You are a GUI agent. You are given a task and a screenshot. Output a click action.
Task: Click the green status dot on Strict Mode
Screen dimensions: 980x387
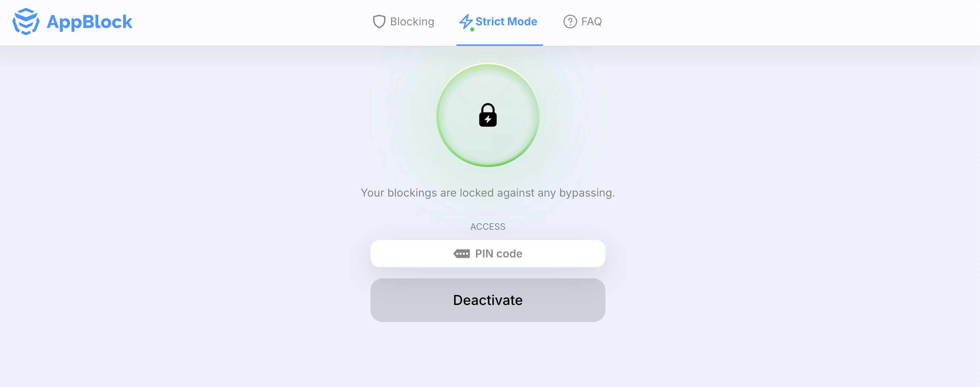pos(472,29)
